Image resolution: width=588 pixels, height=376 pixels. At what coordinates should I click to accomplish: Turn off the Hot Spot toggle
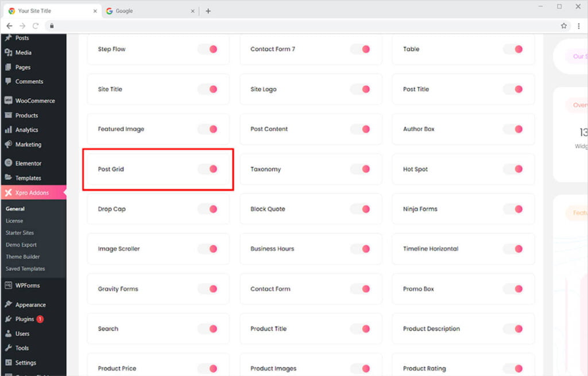[513, 169]
